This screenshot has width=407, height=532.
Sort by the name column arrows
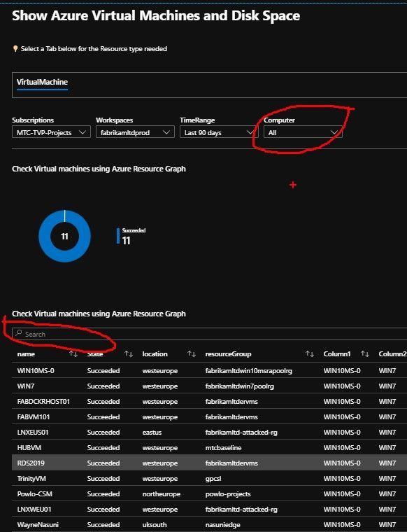coord(73,354)
